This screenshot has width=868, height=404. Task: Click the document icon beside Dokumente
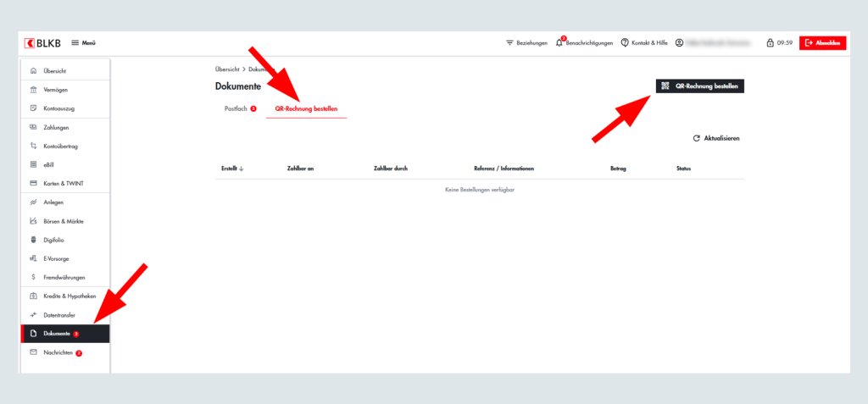coord(33,334)
